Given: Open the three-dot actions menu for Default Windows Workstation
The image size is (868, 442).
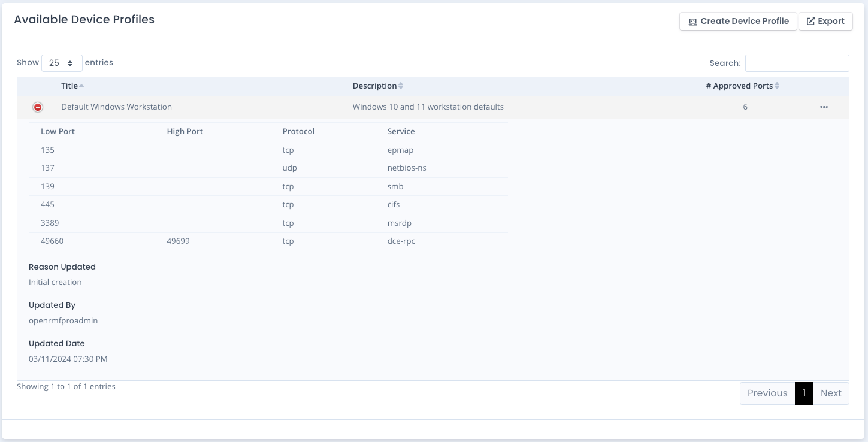Looking at the screenshot, I should click(824, 107).
